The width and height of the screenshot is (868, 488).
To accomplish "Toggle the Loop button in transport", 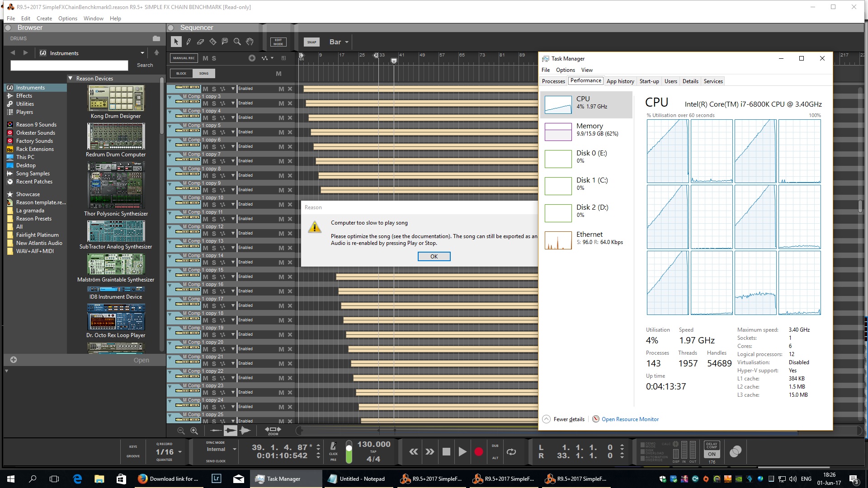I will [511, 451].
